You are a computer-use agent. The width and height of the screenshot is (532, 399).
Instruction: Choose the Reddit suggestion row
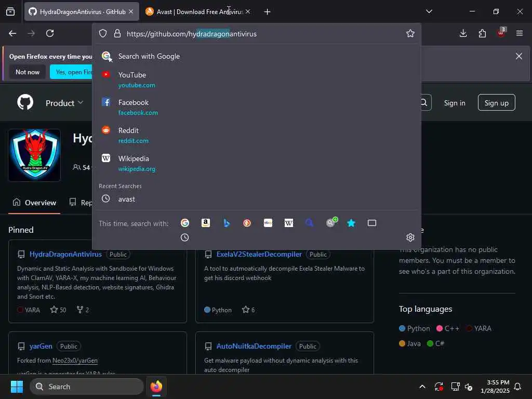[x=257, y=135]
